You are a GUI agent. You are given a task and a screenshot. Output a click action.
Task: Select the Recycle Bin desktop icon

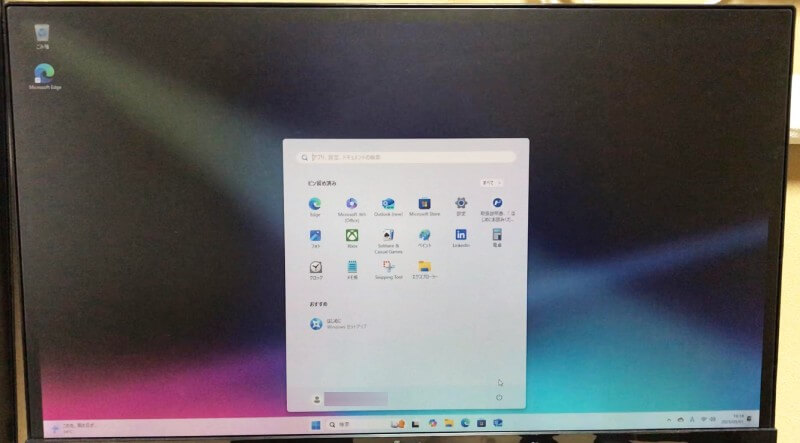coord(42,36)
